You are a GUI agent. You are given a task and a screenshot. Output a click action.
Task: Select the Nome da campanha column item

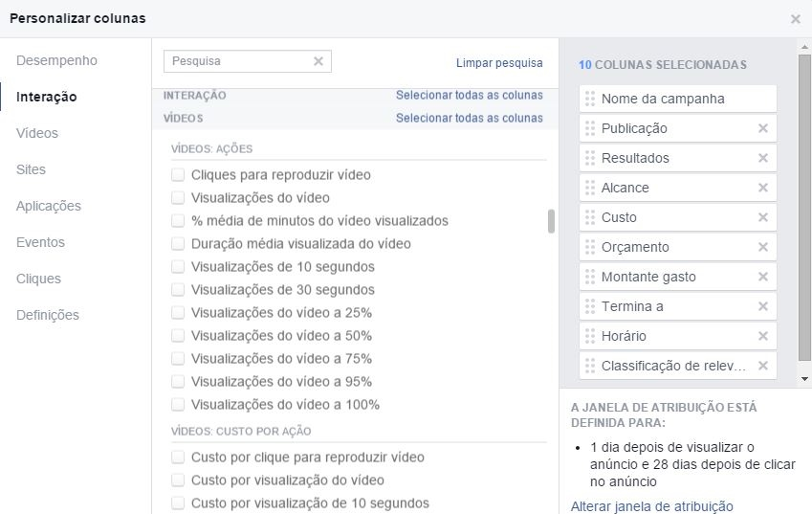678,99
